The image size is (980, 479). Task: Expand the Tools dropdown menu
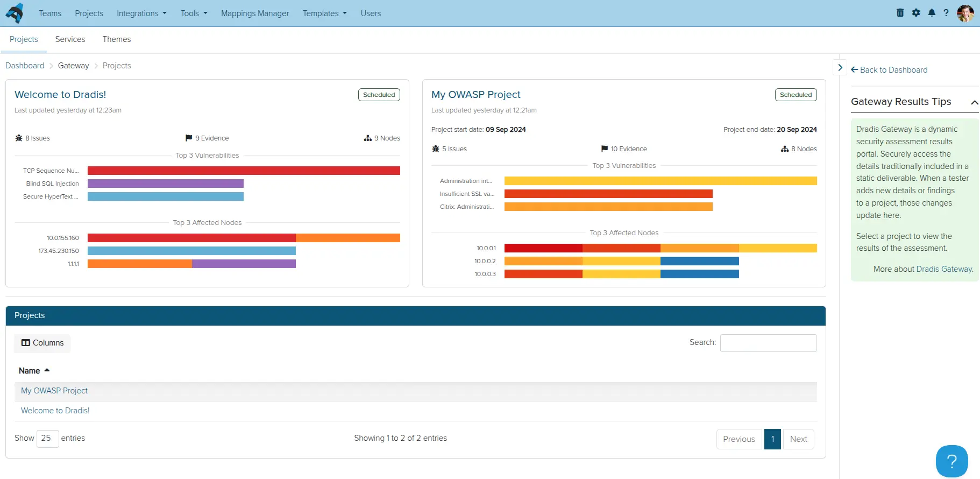click(x=194, y=13)
